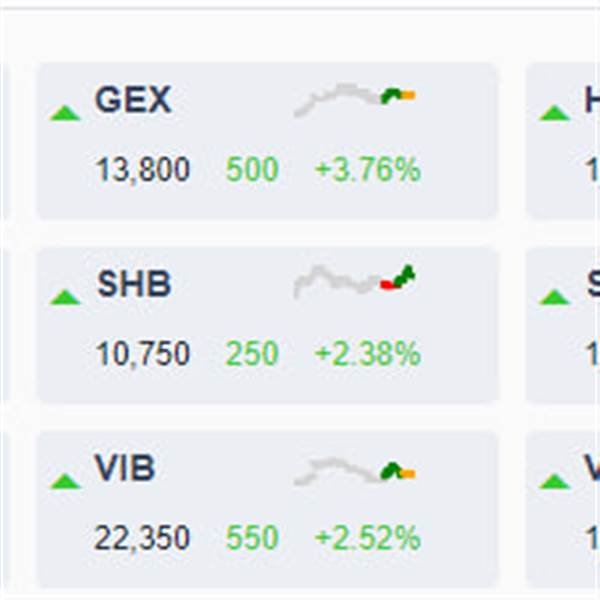600x600 pixels.
Task: Click SHB price 10,750
Action: [x=142, y=354]
